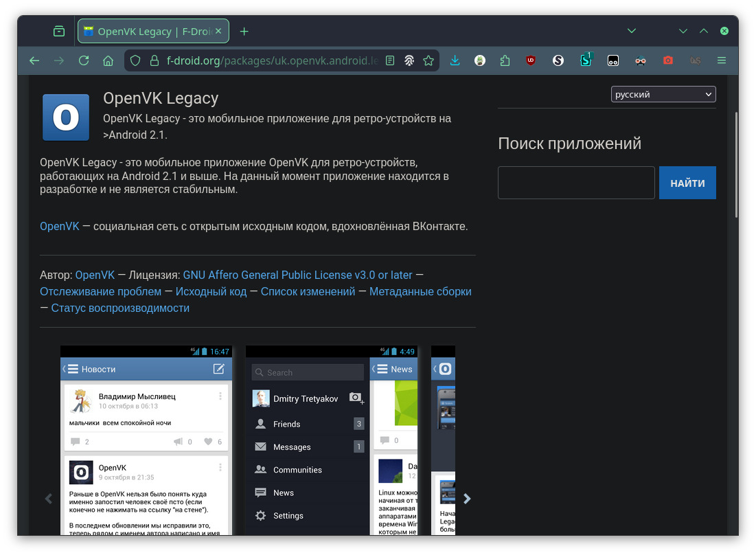
Task: Close the OpenVK Legacy tab
Action: pos(218,31)
